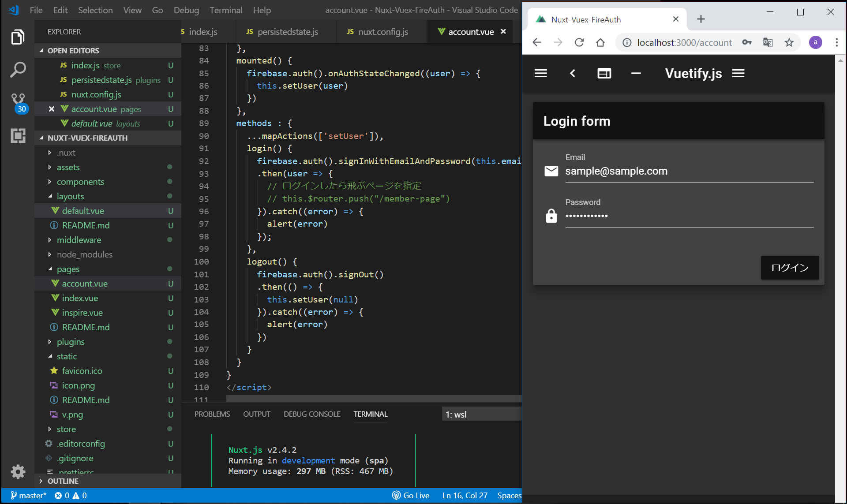
Task: Collapse the NUXT-VUEX-FIREAUTH folder section
Action: pyautogui.click(x=108, y=138)
